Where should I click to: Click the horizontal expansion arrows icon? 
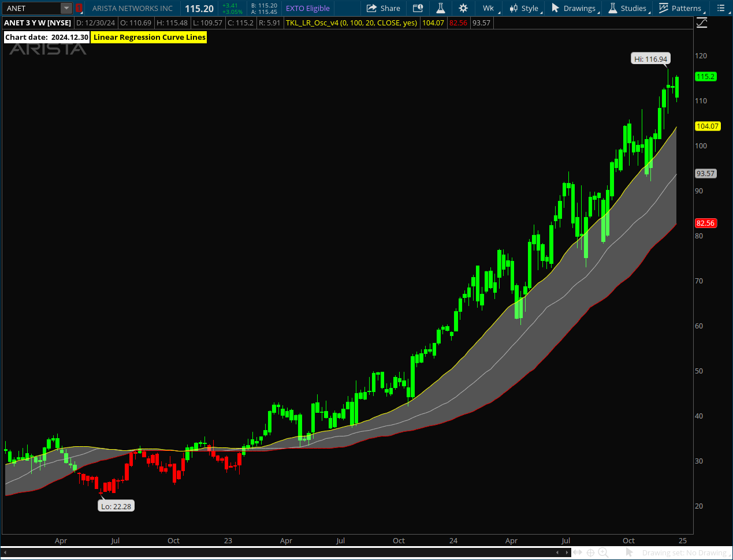pos(578,552)
